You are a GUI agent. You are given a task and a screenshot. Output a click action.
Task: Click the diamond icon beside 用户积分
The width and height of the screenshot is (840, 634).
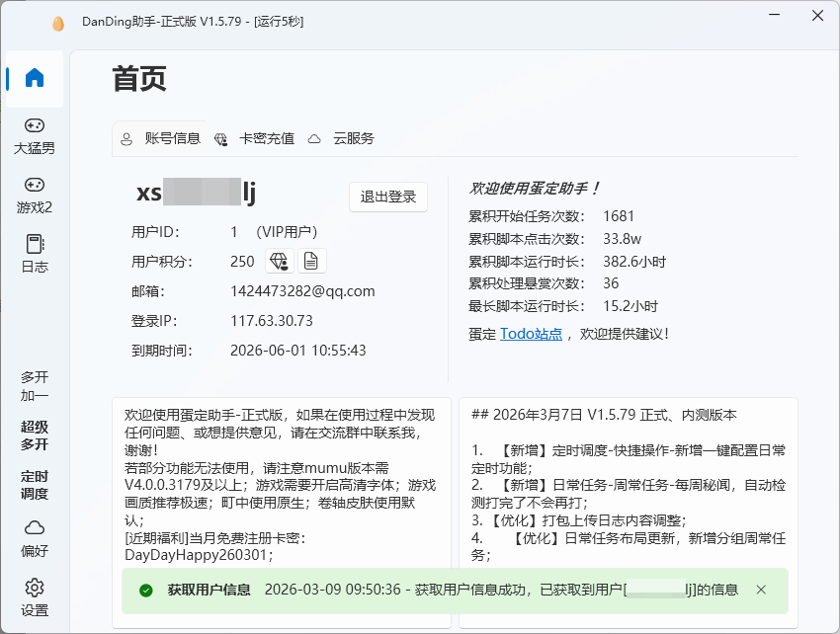click(x=279, y=261)
